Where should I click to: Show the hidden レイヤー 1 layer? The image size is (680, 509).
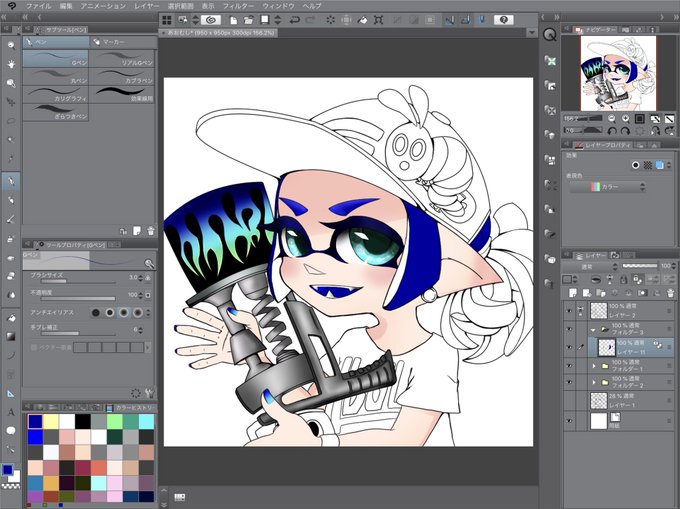click(569, 401)
